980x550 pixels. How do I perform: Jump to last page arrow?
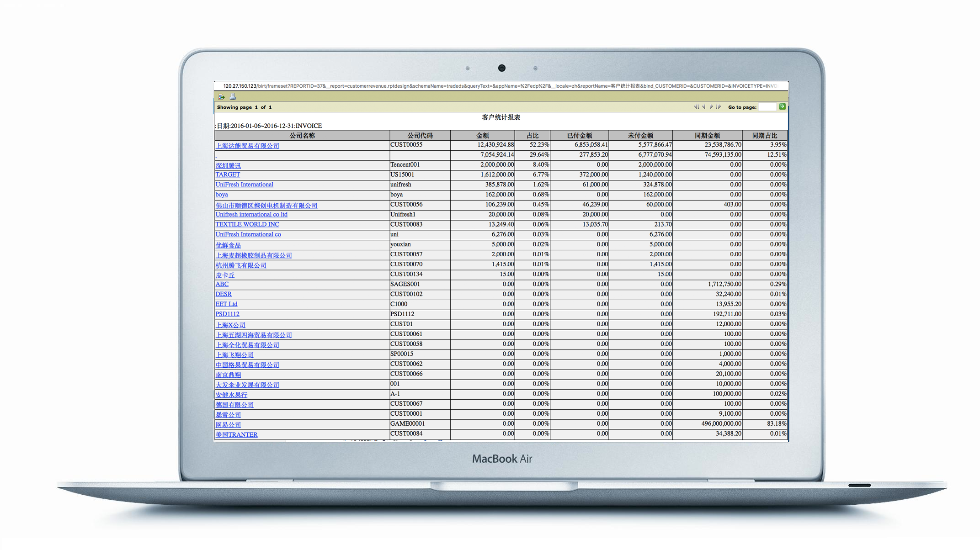[x=719, y=107]
